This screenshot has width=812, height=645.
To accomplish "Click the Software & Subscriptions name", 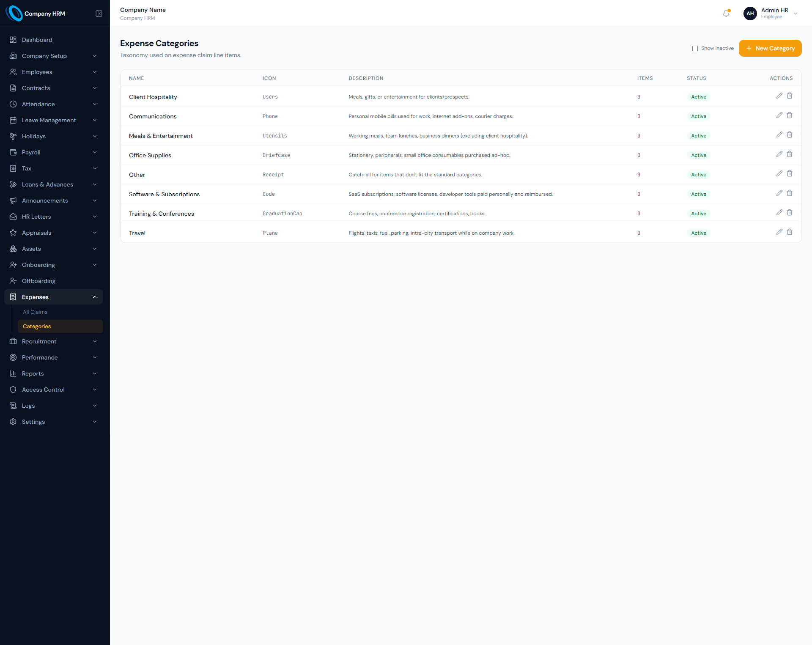I will tap(164, 194).
